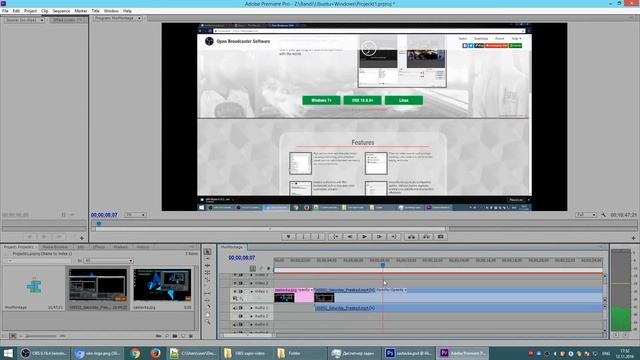Select the Pen tool

[207, 307]
